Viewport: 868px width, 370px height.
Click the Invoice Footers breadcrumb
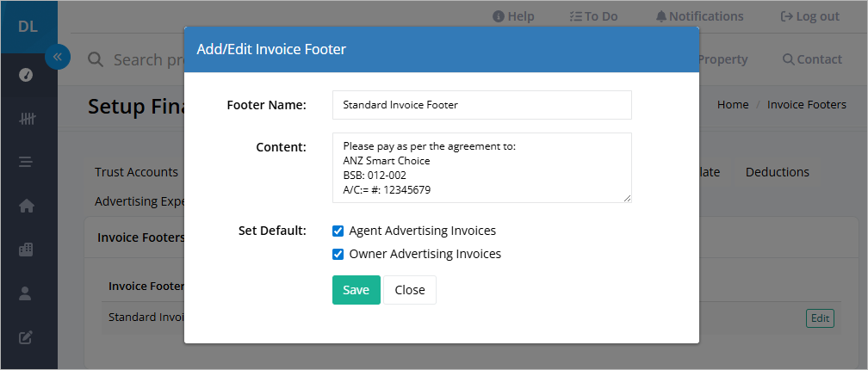click(x=807, y=104)
